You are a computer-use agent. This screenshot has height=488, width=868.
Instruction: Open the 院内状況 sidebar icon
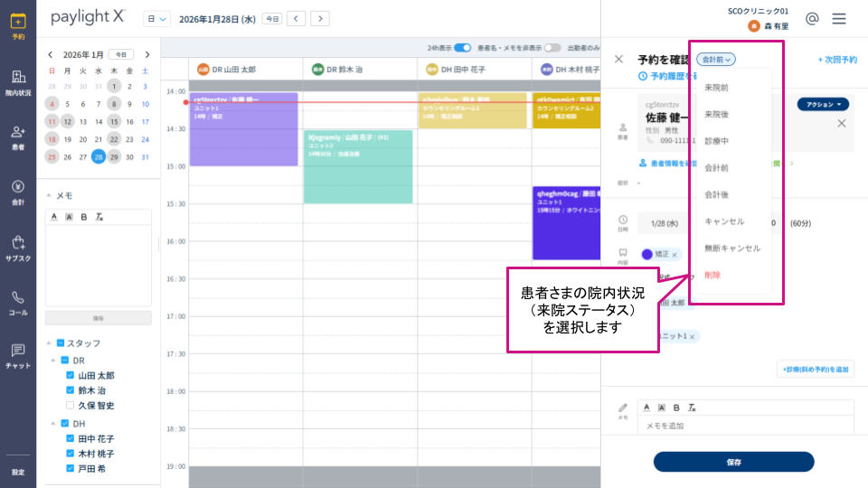(18, 83)
